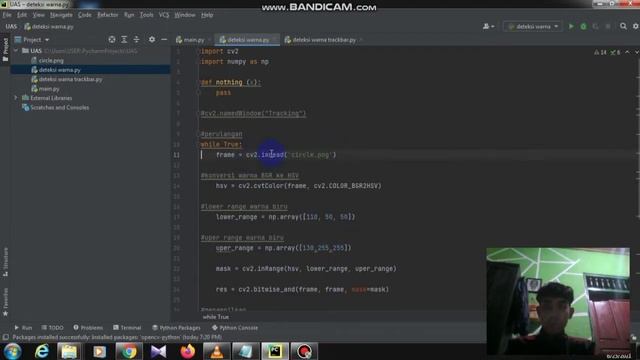Select deteksi warna trackbar.py in project tree

[71, 79]
